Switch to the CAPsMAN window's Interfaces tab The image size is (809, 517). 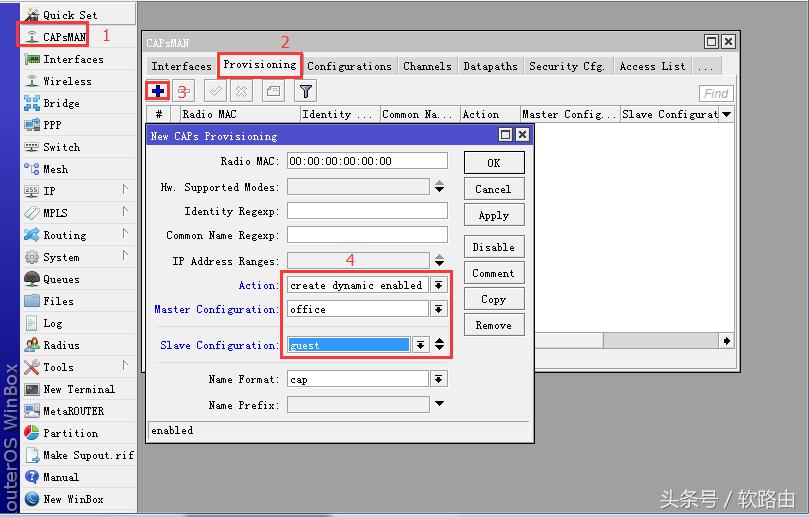182,67
